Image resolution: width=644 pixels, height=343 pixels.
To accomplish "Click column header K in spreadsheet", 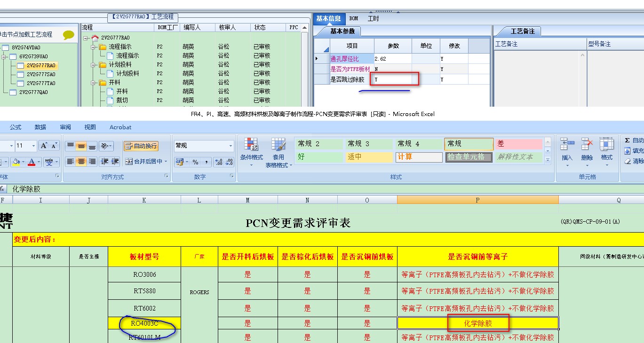I will coord(144,200).
